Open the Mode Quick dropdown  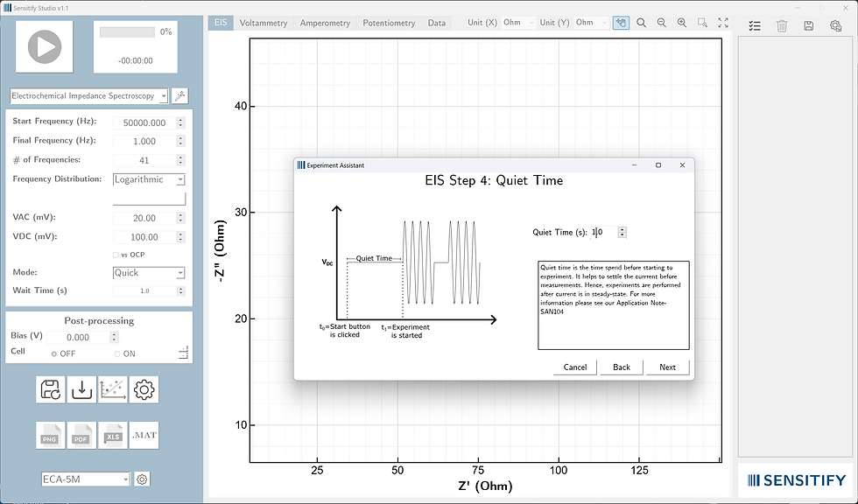[149, 273]
